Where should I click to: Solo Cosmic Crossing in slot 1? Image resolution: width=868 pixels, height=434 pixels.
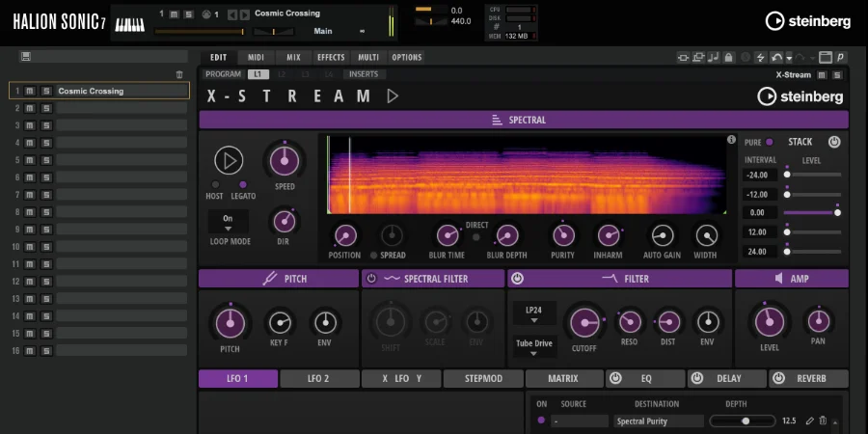[46, 91]
